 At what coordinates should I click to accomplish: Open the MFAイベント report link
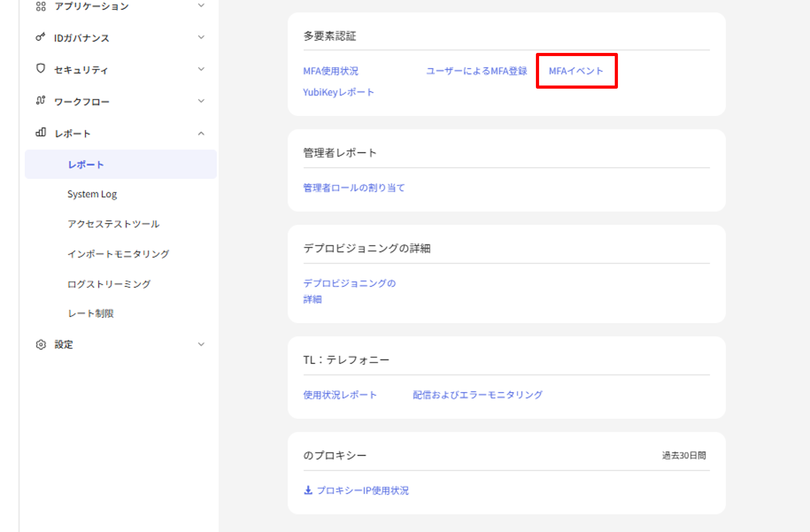click(x=576, y=71)
